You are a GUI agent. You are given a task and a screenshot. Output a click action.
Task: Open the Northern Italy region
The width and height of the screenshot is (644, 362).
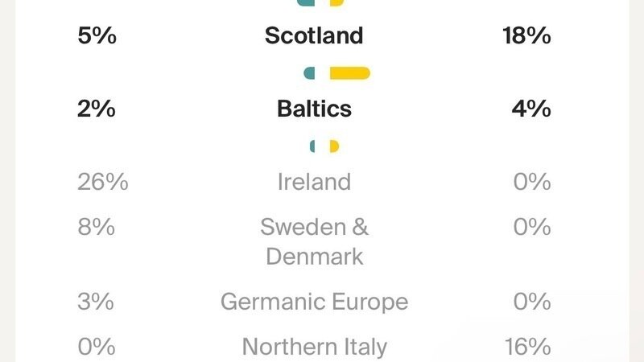314,347
